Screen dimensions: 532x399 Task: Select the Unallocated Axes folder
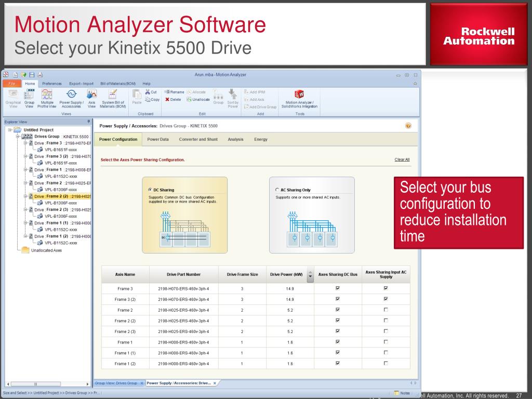point(42,250)
